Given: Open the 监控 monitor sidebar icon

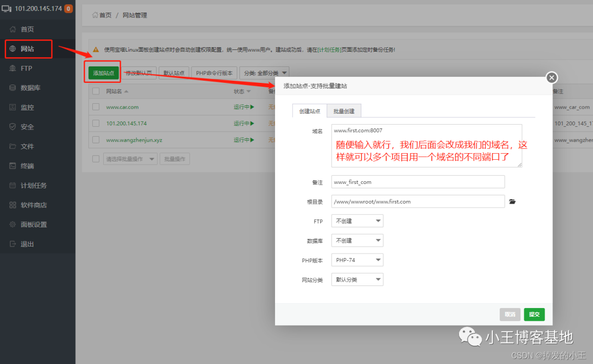Looking at the screenshot, I should (x=13, y=108).
